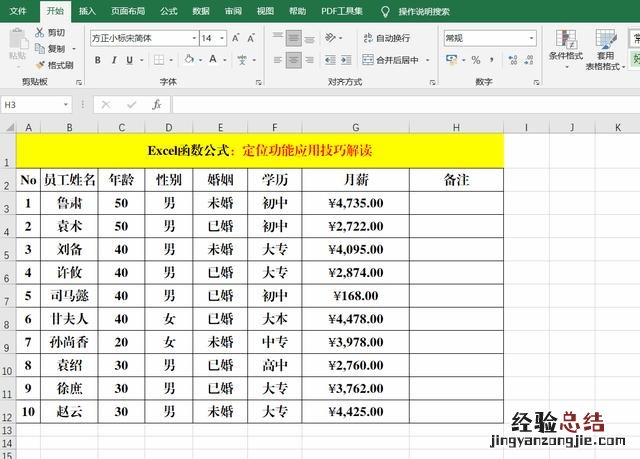Open number group dialog launcher

point(536,82)
